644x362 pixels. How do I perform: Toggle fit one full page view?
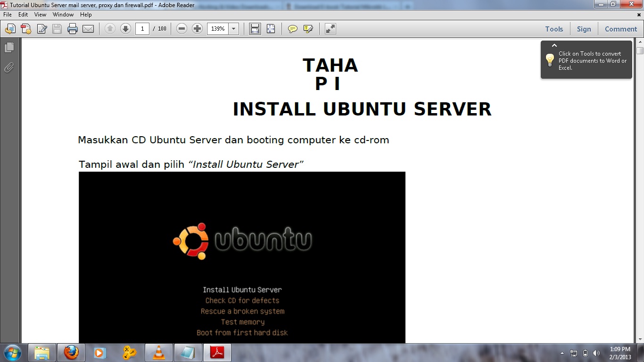271,29
